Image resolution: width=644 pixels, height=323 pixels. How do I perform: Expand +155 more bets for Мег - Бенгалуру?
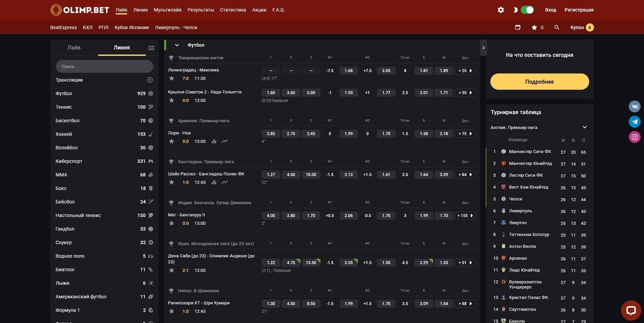[465, 216]
